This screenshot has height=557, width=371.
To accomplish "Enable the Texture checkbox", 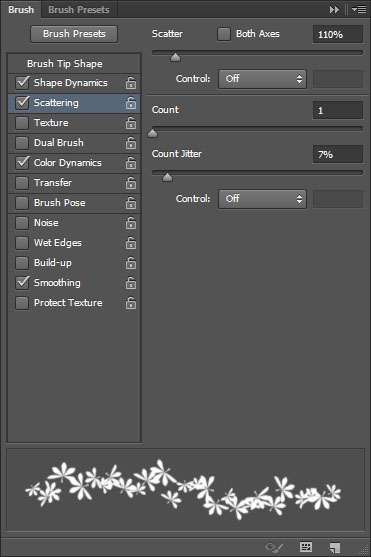I will click(x=22, y=123).
